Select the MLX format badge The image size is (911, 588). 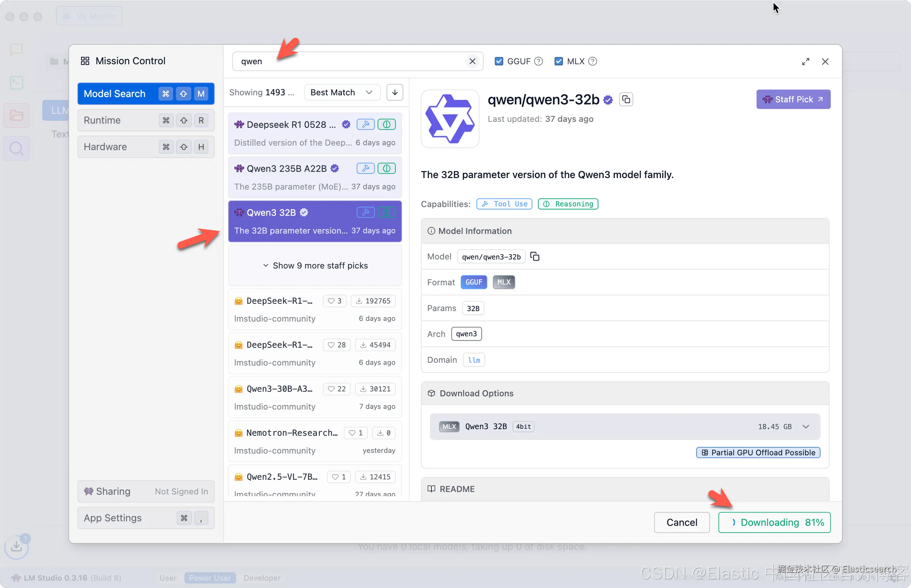(x=503, y=282)
